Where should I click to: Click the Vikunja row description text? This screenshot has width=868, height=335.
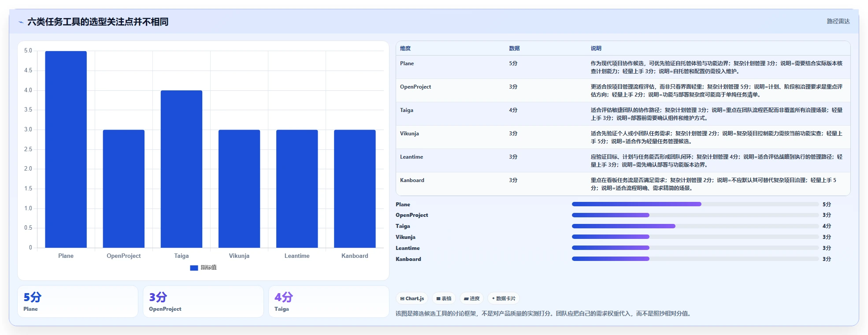(716, 138)
